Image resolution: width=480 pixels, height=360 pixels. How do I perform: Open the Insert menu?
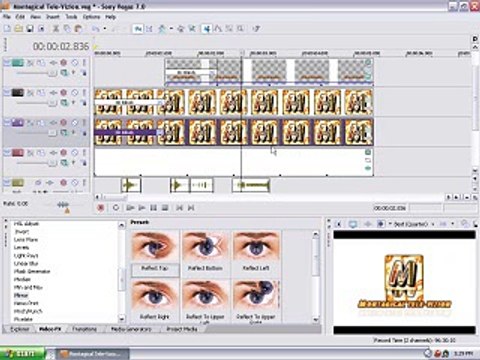(53, 17)
